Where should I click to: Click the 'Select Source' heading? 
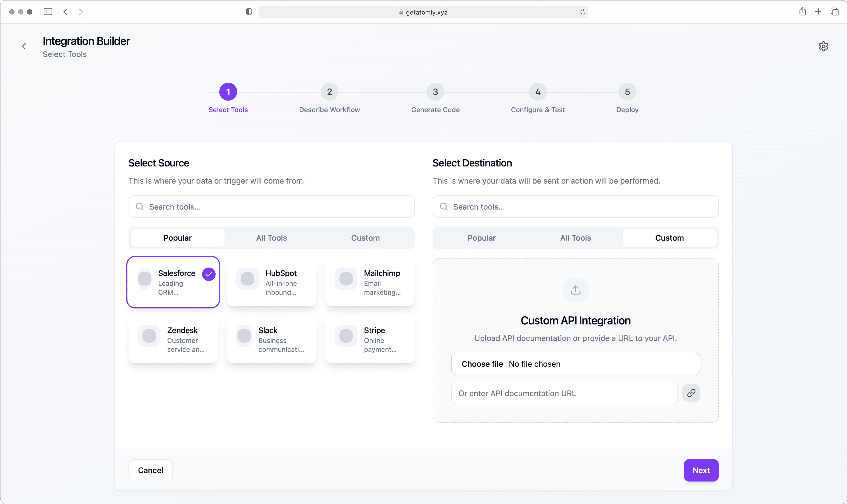tap(159, 163)
